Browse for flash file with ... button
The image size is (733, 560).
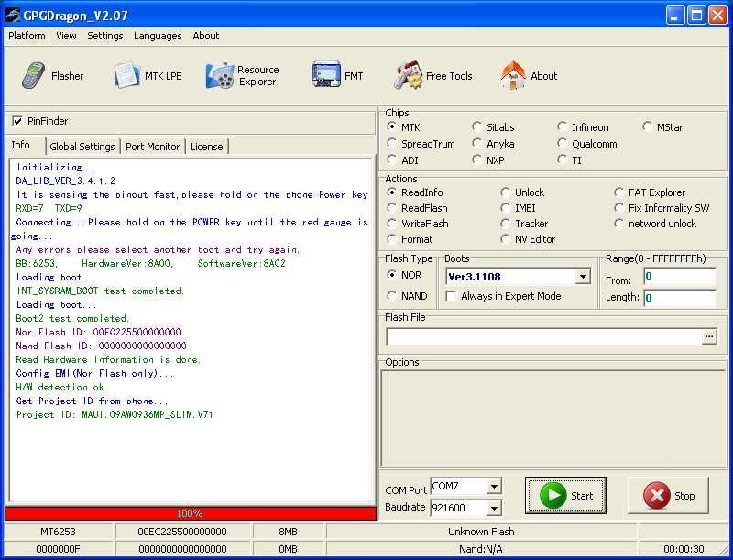tap(709, 336)
